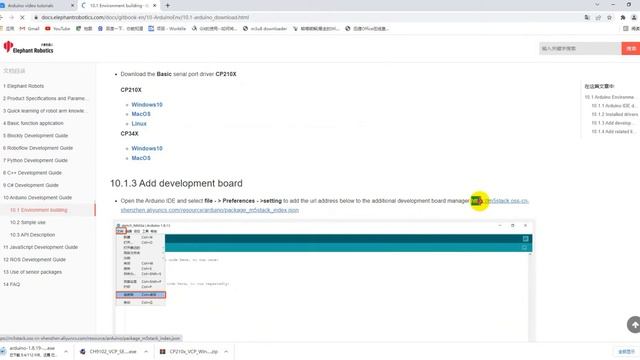This screenshot has width=640, height=360.
Task: Click show all downloads button
Action: (627, 351)
